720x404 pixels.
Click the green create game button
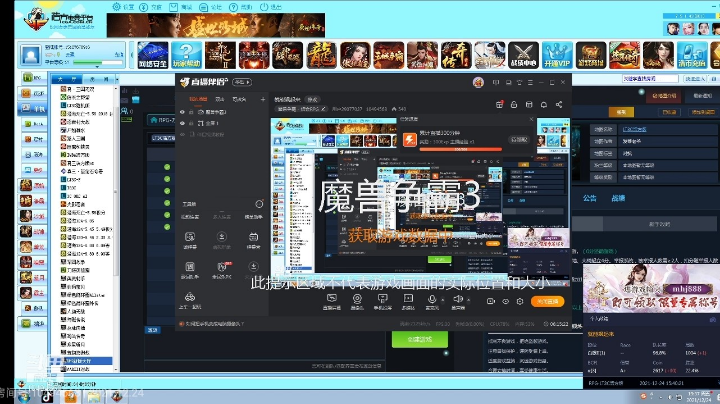(419, 339)
